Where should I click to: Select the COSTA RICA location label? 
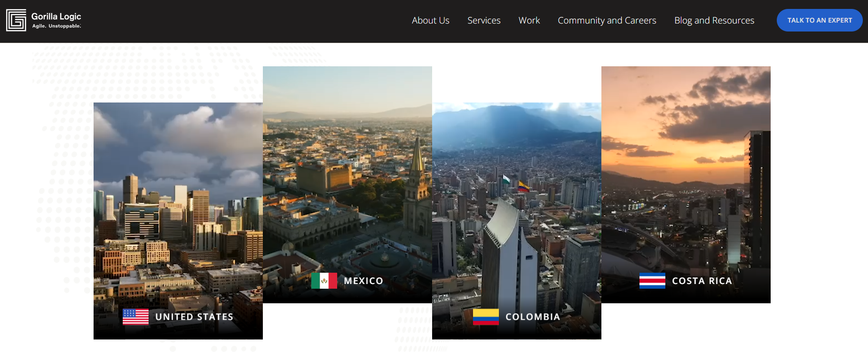coord(702,281)
